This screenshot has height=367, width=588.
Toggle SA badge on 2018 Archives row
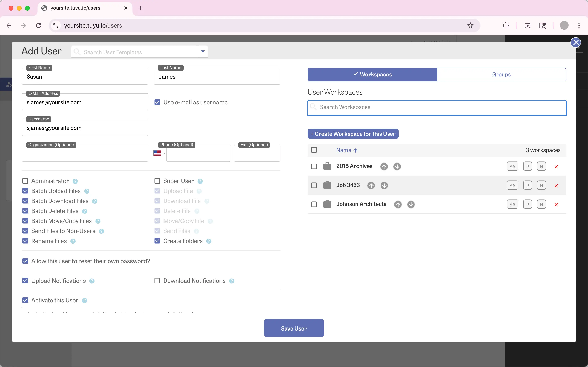pos(512,167)
